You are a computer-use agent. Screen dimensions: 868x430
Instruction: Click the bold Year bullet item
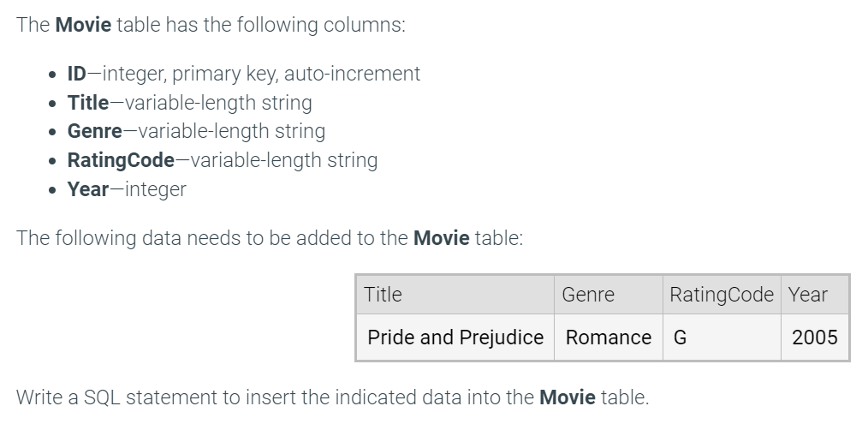88,189
